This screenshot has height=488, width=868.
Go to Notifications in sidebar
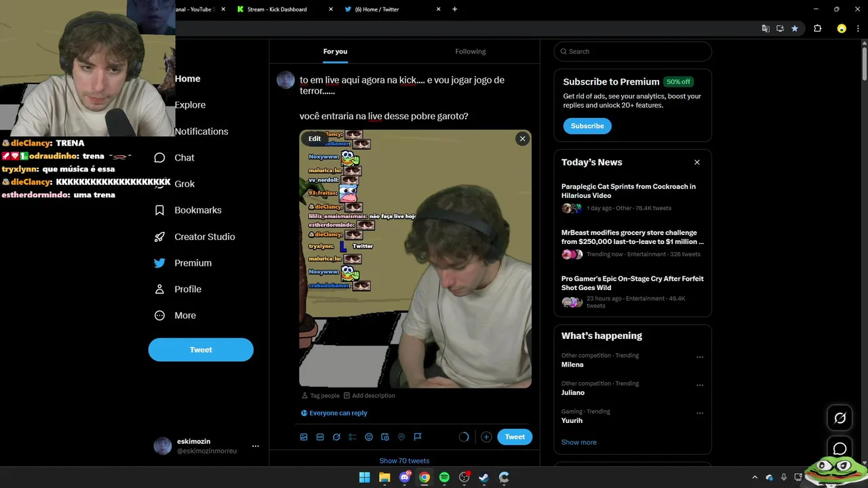coord(201,131)
